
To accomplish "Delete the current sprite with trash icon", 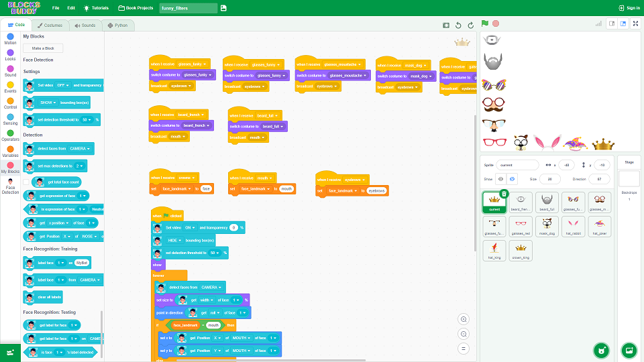I will pos(504,194).
